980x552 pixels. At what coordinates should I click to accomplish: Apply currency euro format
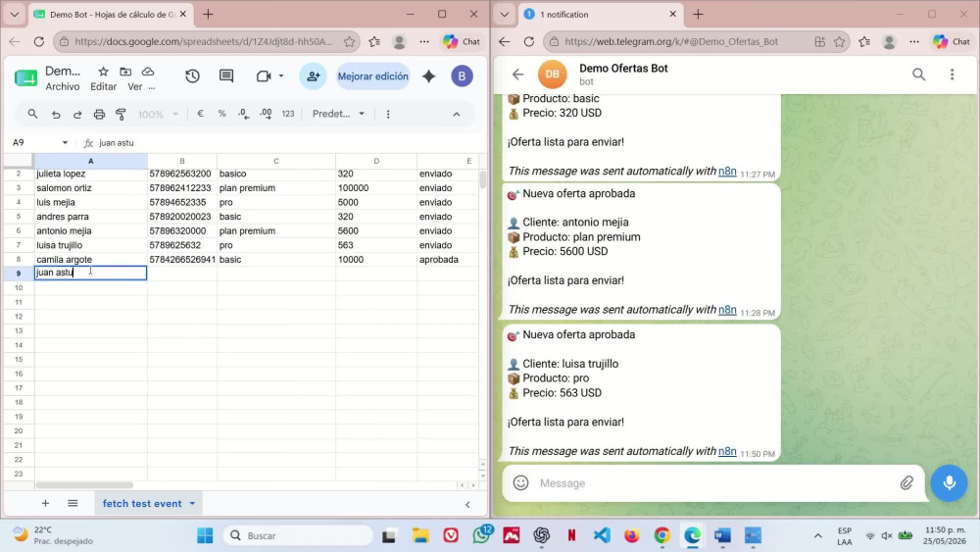[200, 114]
